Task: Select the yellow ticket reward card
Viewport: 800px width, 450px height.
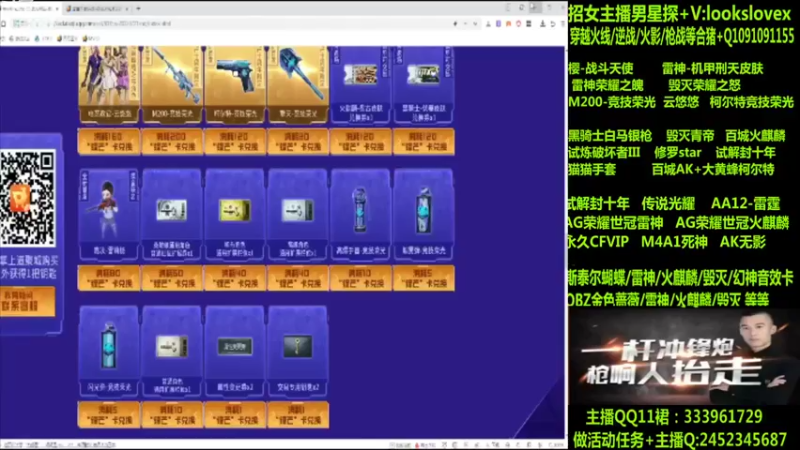Action: point(235,214)
